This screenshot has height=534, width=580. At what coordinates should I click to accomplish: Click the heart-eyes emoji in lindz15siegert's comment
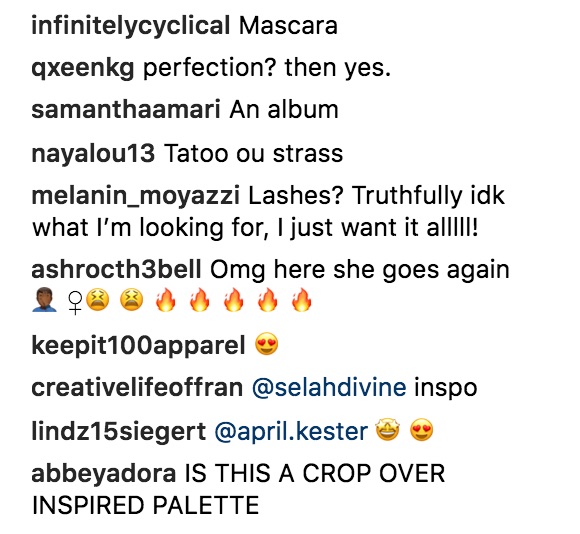(x=422, y=431)
